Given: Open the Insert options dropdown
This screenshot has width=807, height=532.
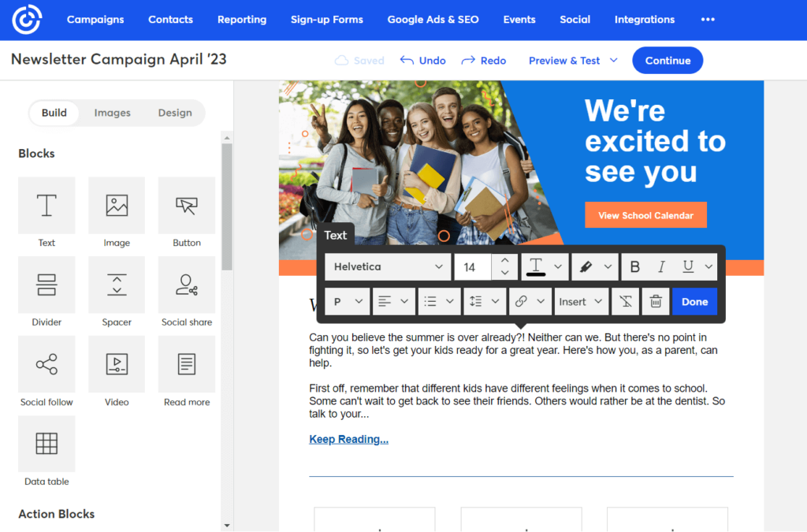Looking at the screenshot, I should 581,301.
